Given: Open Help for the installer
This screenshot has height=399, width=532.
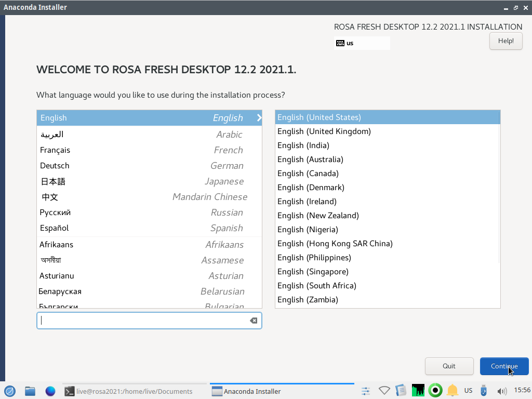Looking at the screenshot, I should point(506,41).
